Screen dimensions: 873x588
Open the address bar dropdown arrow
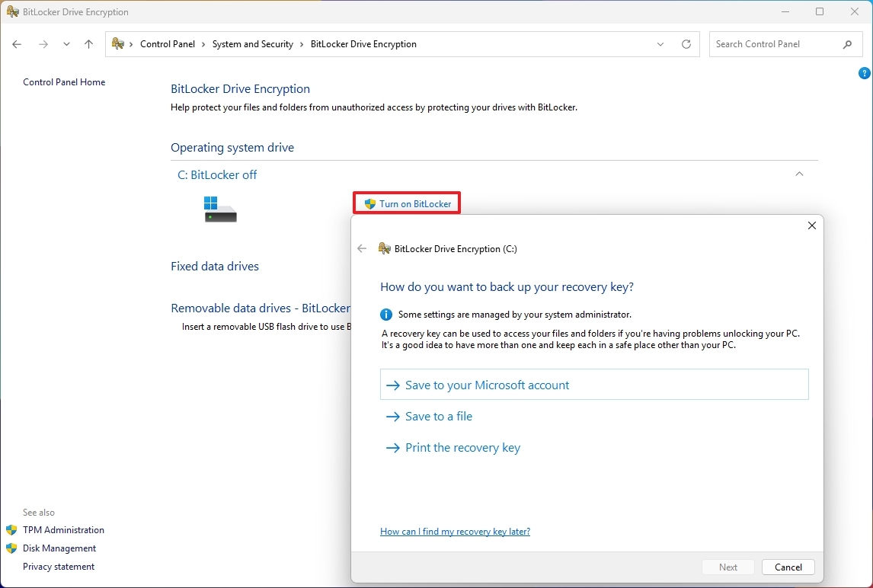(660, 44)
